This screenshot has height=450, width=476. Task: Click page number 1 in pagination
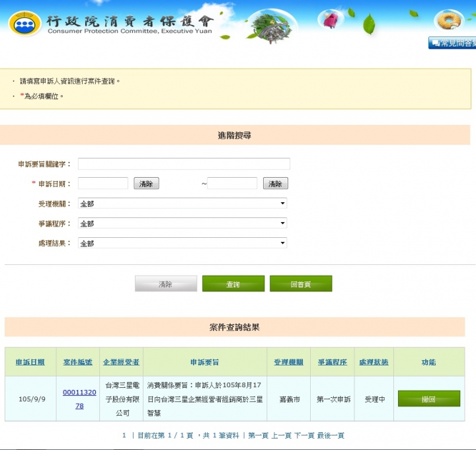tap(124, 435)
